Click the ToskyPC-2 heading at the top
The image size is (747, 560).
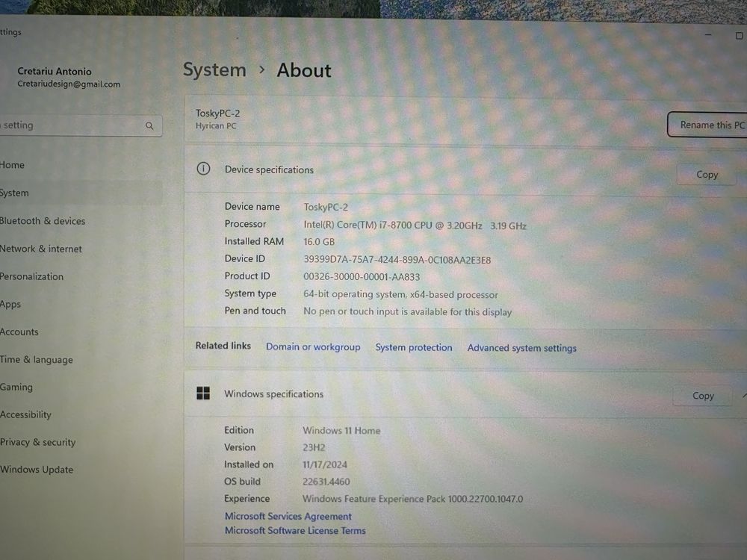click(217, 113)
